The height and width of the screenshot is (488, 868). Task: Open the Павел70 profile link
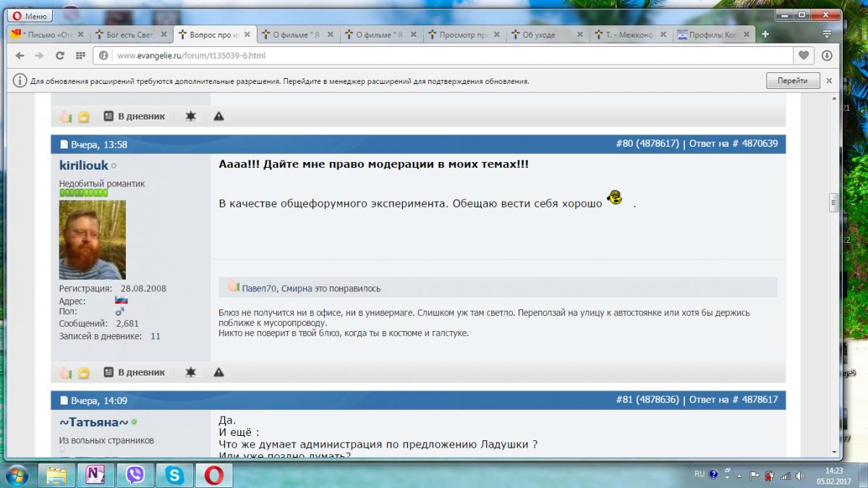click(x=260, y=288)
